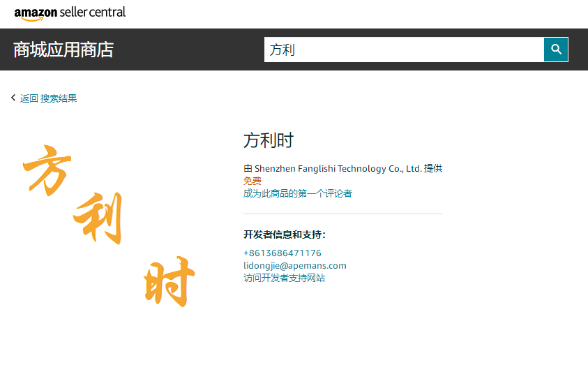Click the Amazon Seller Central logo
Viewport: 588px width, 365px height.
click(70, 13)
